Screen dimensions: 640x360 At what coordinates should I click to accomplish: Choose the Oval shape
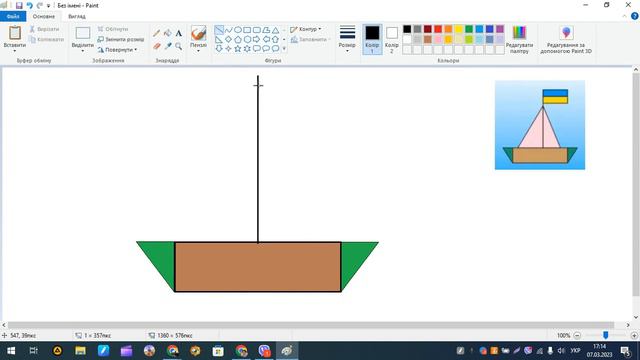click(x=238, y=30)
